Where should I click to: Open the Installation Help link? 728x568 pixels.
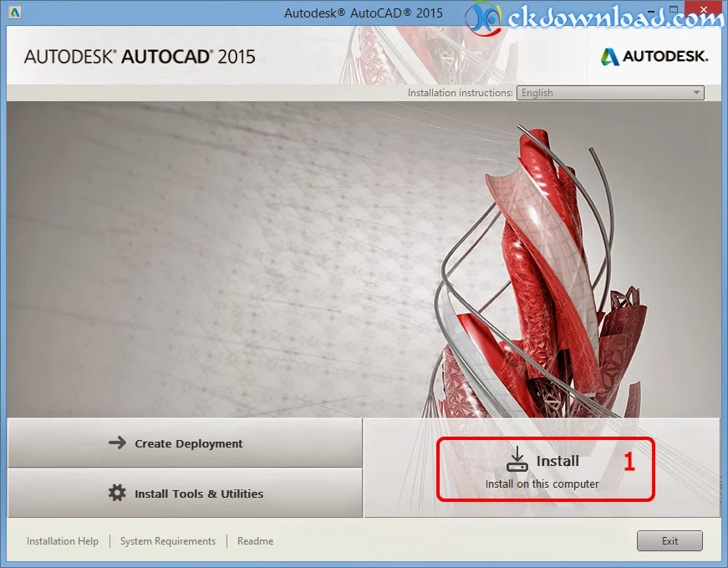62,541
